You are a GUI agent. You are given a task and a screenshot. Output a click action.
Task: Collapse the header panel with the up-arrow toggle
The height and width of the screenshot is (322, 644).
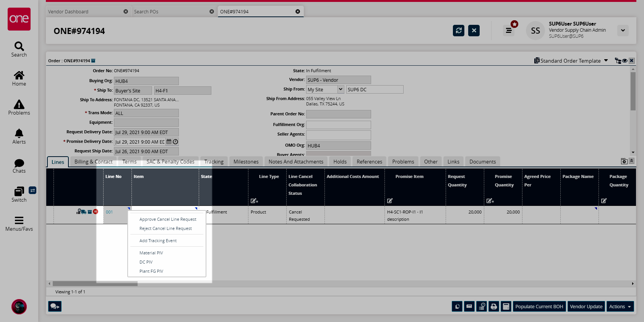(x=631, y=161)
